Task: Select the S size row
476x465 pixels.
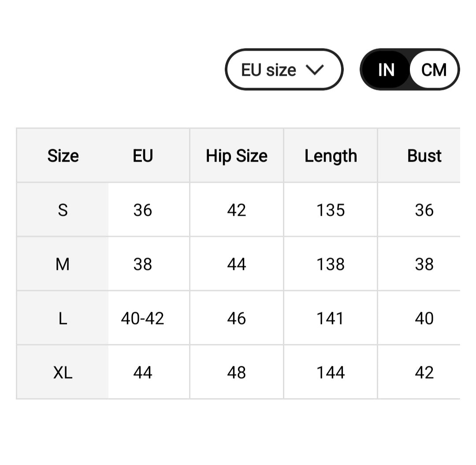Action: 63,210
